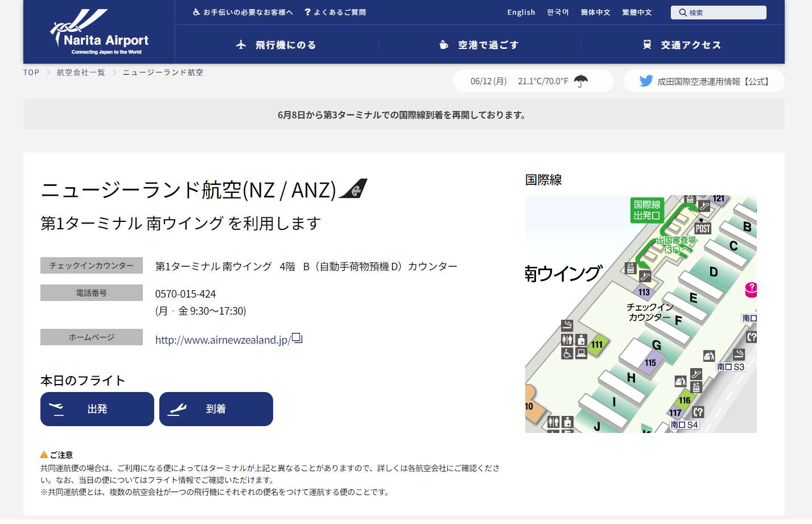Viewport: 812px width, 524px height.
Task: Switch language to 繁體中文
Action: [x=637, y=12]
